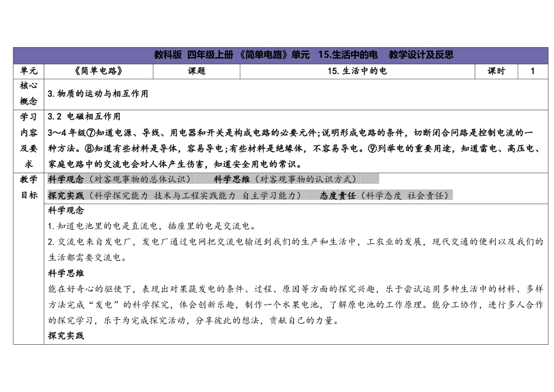Click line starting '能在好奇心的驱使下'
The width and height of the screenshot is (554, 392).
(296, 289)
